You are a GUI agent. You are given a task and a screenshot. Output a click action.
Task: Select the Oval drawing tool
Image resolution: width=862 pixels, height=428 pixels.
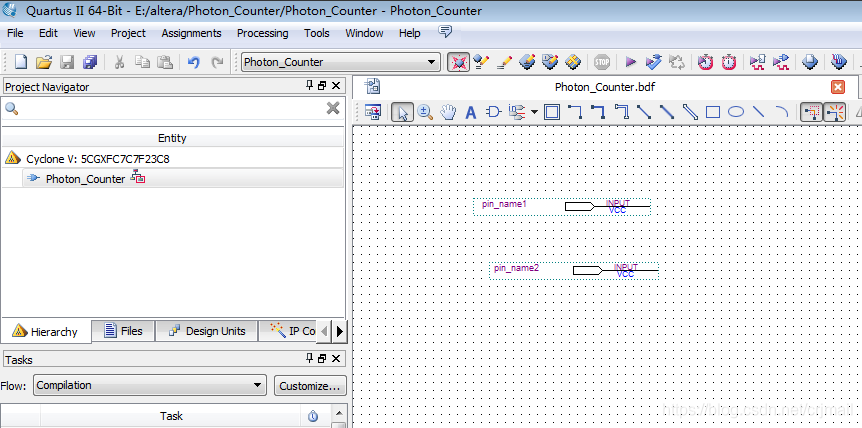tap(736, 112)
